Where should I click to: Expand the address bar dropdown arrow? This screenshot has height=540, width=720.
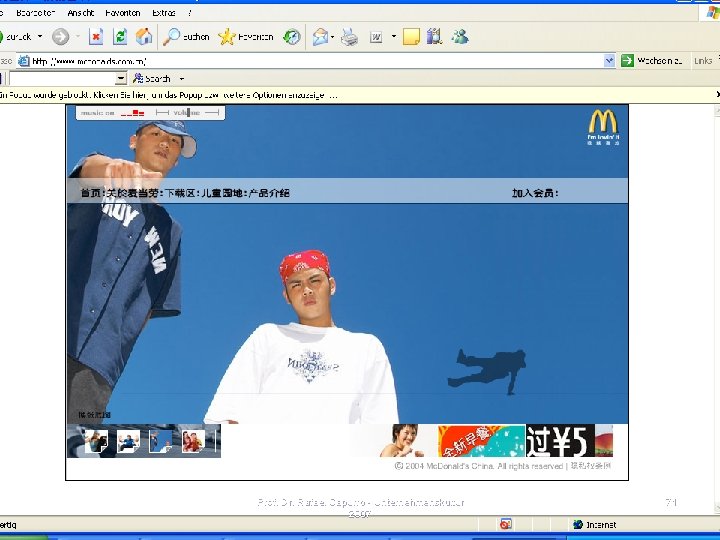click(609, 61)
